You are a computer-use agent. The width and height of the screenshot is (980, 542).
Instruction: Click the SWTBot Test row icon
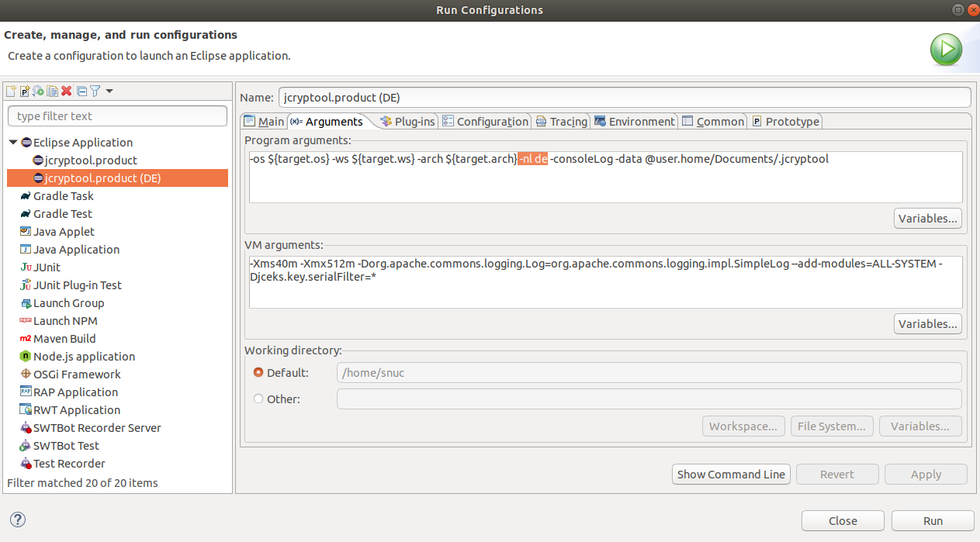click(26, 446)
